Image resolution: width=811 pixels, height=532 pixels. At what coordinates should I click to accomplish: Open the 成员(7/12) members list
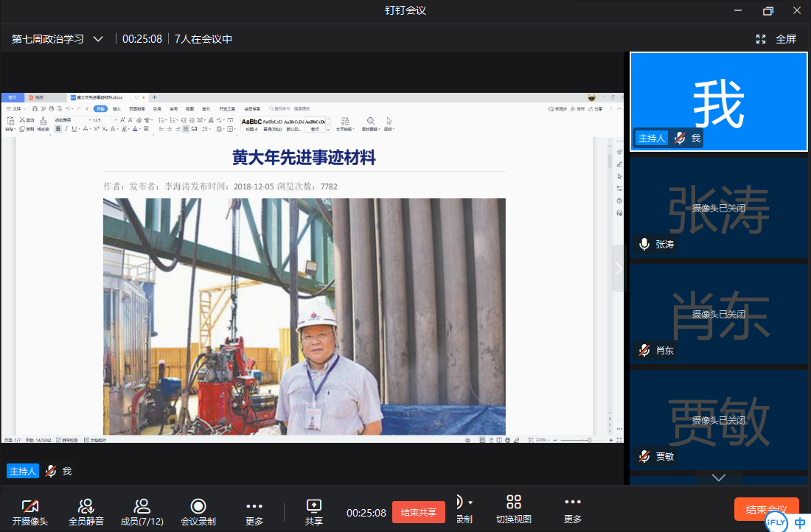pos(142,510)
